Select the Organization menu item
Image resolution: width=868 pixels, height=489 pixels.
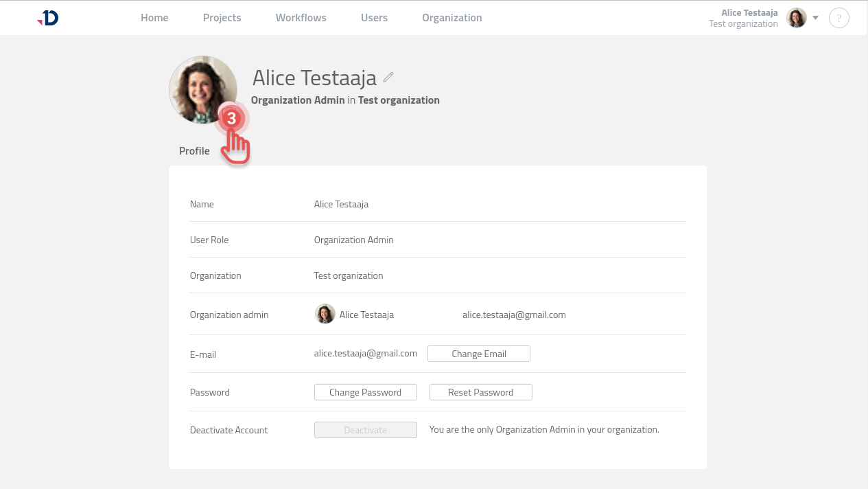451,18
